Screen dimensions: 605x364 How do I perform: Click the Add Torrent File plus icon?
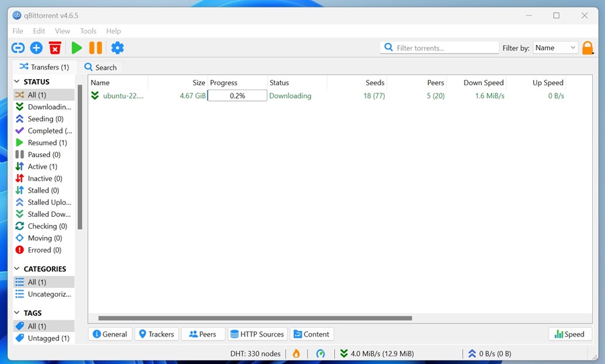pyautogui.click(x=36, y=48)
